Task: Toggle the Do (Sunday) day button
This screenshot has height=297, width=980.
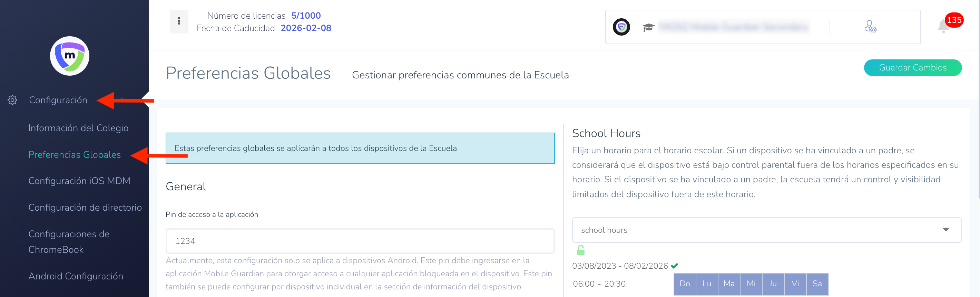Action: 684,284
